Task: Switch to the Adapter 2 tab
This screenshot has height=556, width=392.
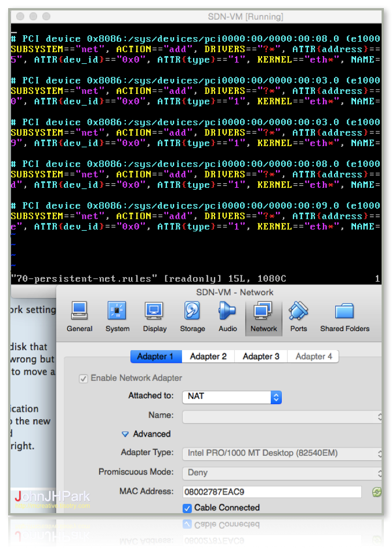Action: point(208,357)
